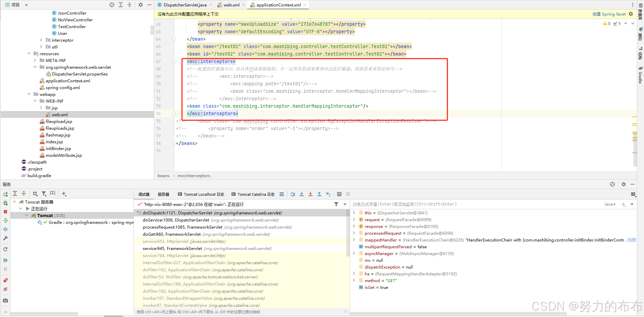Click the step over debugger arrow
The height and width of the screenshot is (317, 644).
click(x=293, y=194)
